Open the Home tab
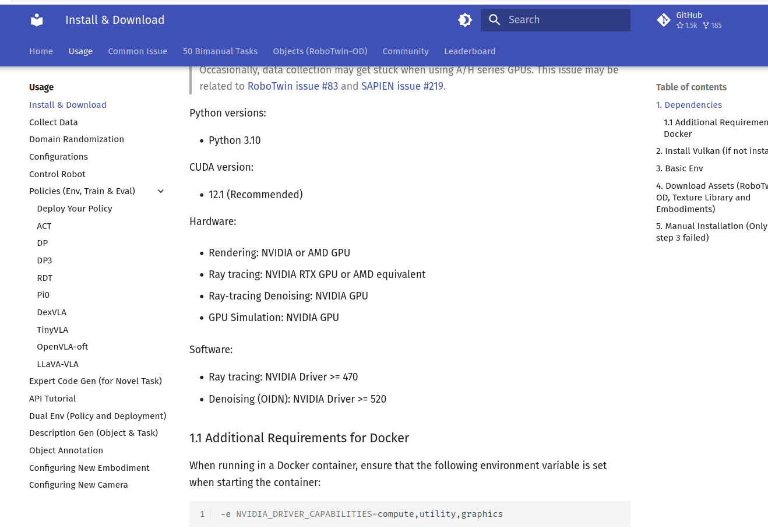768x532 pixels. (x=41, y=51)
